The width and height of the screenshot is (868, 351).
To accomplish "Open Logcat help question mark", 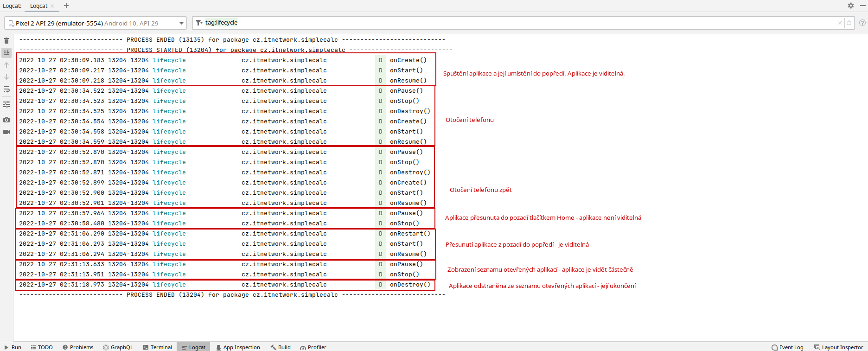I will pos(862,23).
